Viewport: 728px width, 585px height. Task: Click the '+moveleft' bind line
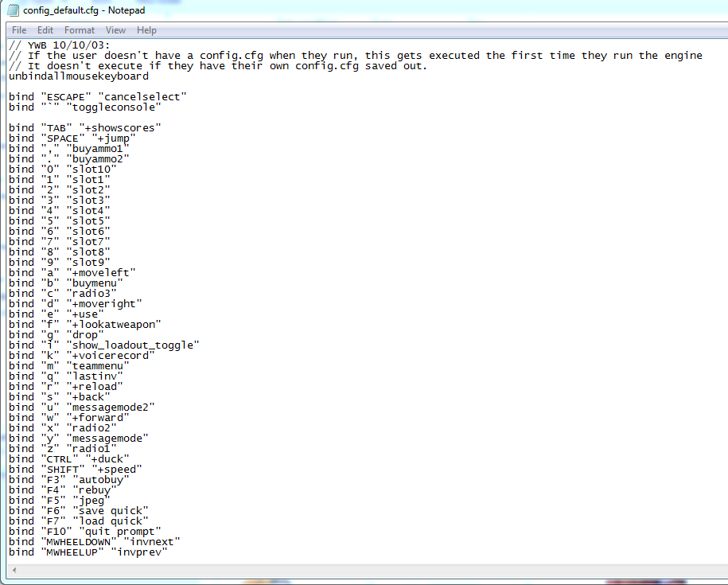pyautogui.click(x=72, y=272)
